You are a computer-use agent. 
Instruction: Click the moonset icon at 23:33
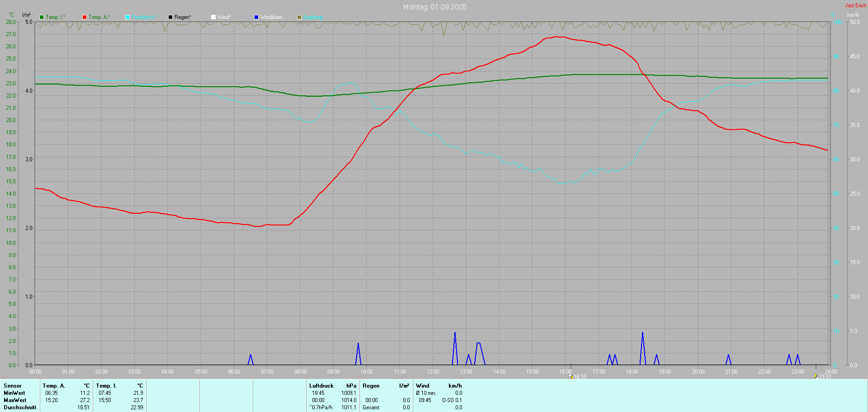tap(816, 376)
